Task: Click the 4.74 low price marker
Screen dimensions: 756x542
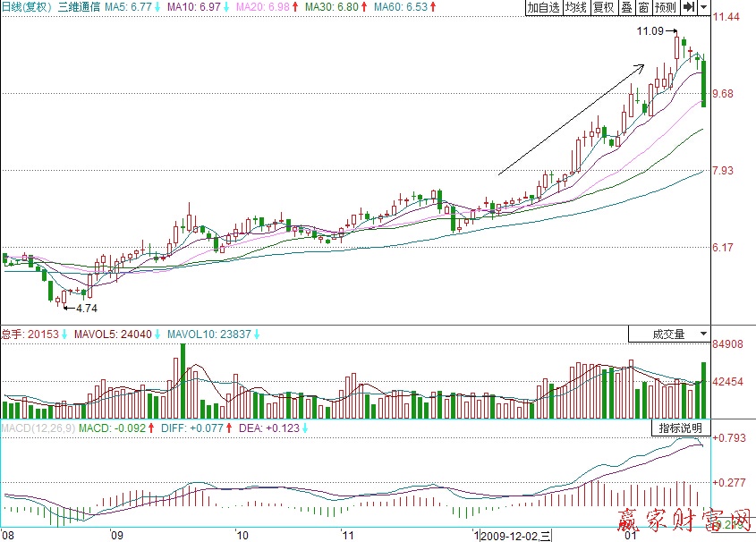Action: coord(85,308)
